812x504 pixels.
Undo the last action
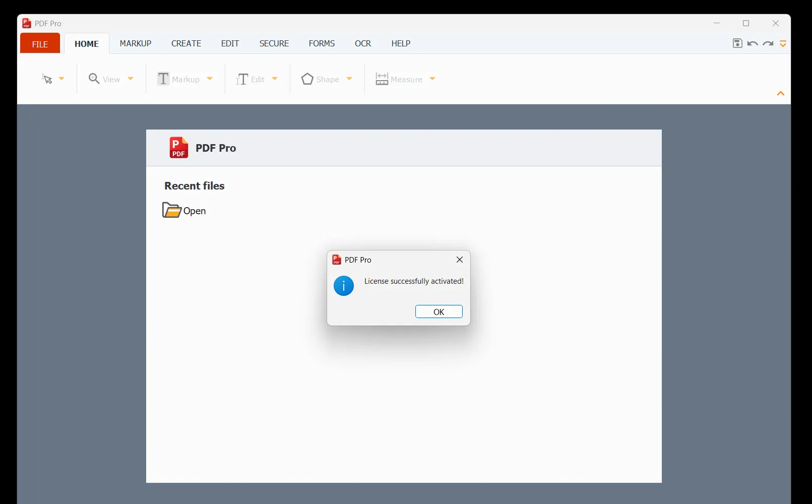pyautogui.click(x=753, y=44)
